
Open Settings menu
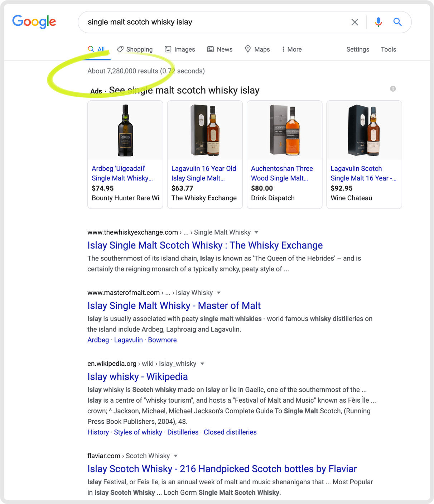coord(357,49)
